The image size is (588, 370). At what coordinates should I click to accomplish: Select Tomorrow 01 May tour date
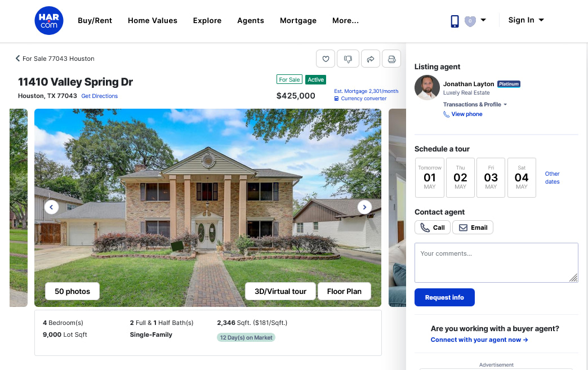tap(430, 178)
